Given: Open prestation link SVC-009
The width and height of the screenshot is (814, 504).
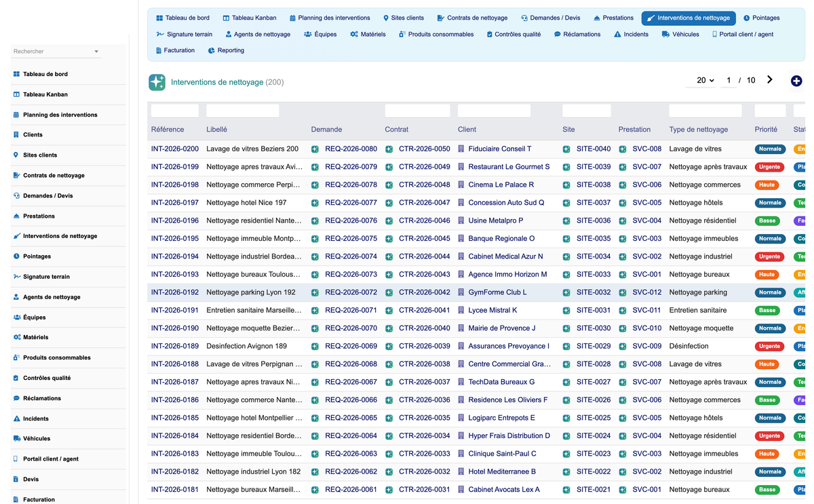Looking at the screenshot, I should [x=647, y=346].
